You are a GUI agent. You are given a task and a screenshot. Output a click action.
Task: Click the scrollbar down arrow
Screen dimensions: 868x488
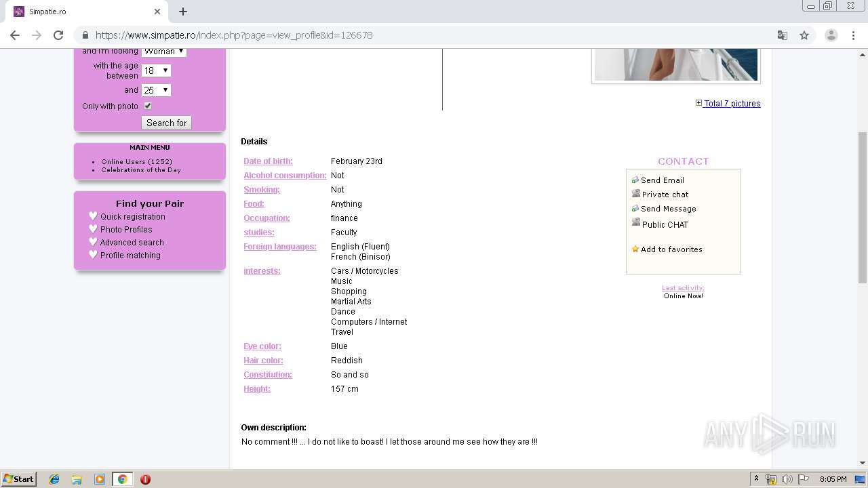point(863,463)
